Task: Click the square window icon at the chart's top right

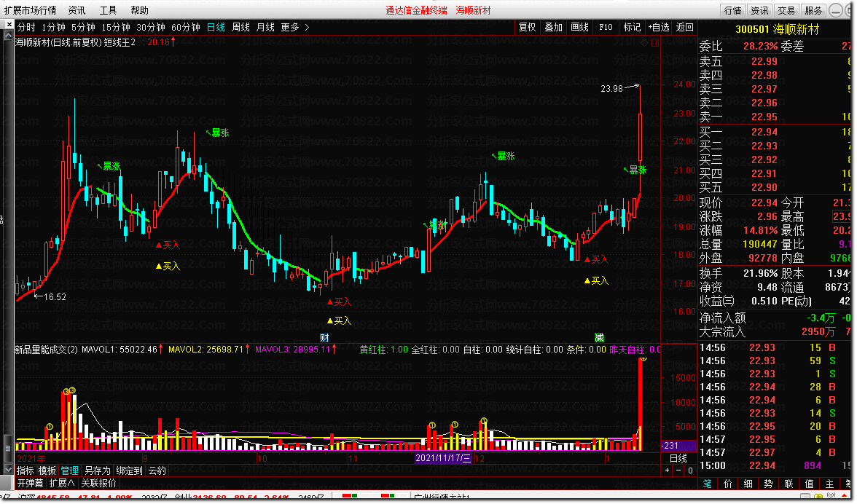Action: pos(654,42)
